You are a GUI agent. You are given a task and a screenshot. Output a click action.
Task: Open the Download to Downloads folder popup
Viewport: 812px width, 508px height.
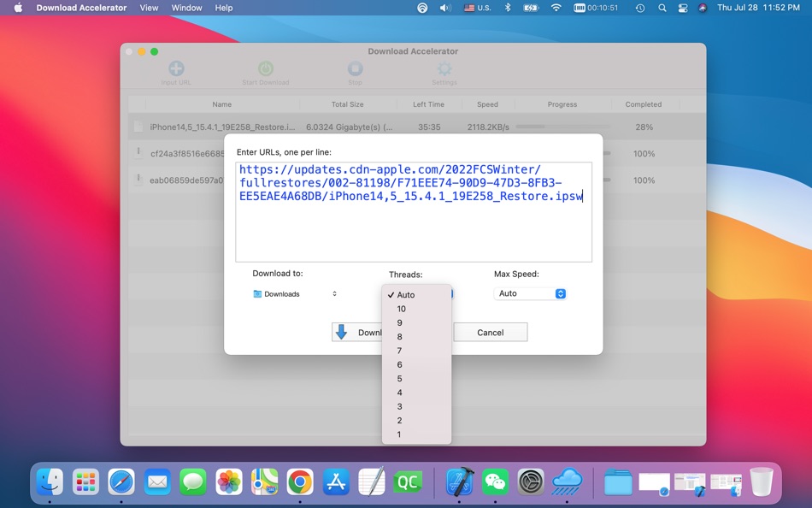(x=295, y=294)
